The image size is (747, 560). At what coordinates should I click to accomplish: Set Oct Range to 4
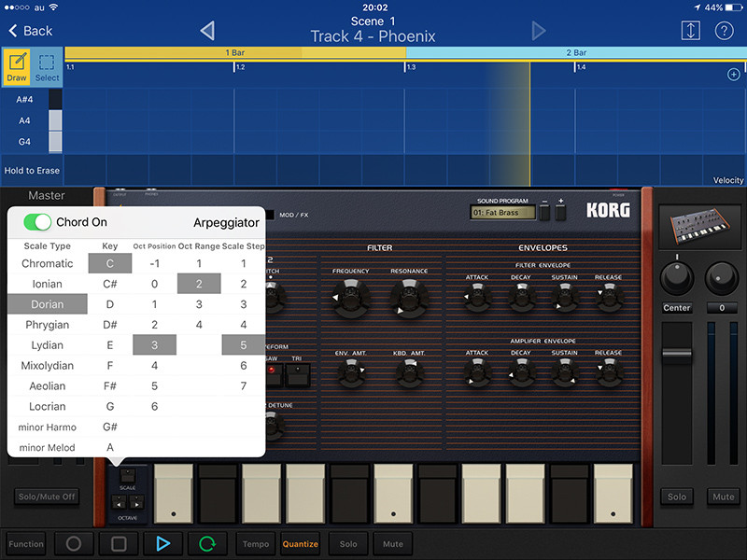tap(199, 325)
